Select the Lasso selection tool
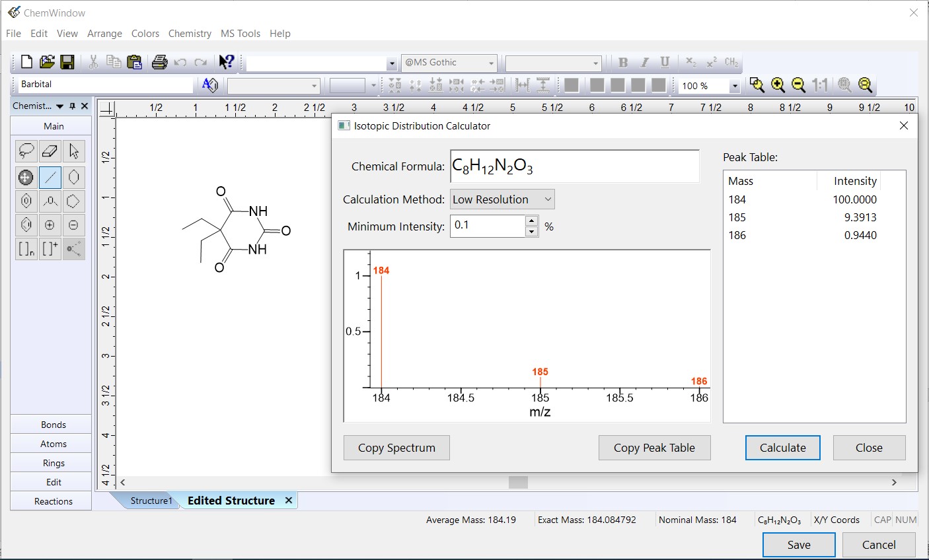Screen dimensions: 929x560 point(26,151)
